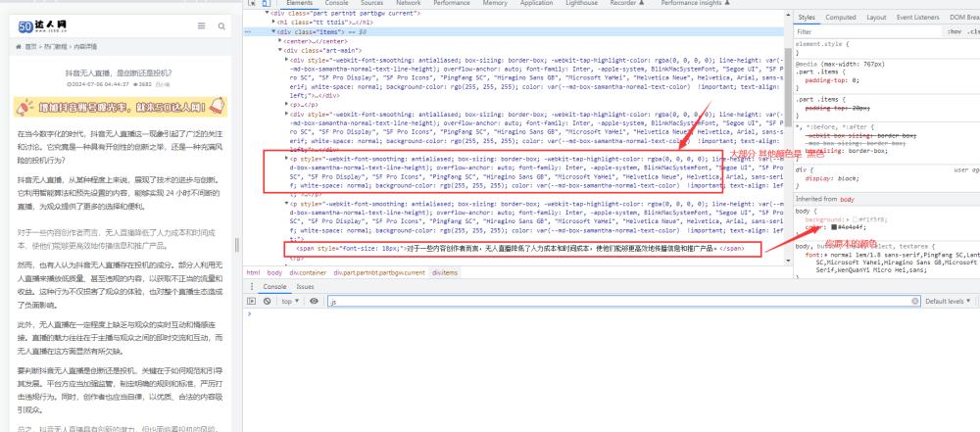980x432 pixels.
Task: Show the console sidebar icon
Action: pos(252,301)
